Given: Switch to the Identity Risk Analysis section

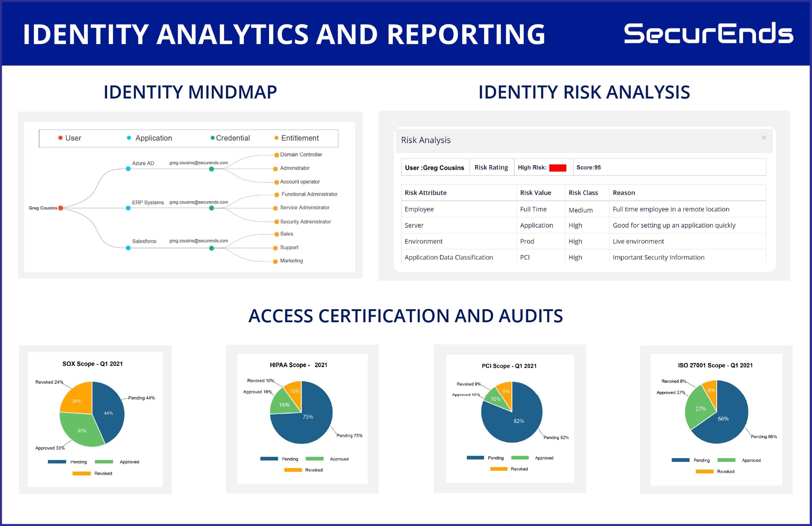Looking at the screenshot, I should [x=584, y=92].
